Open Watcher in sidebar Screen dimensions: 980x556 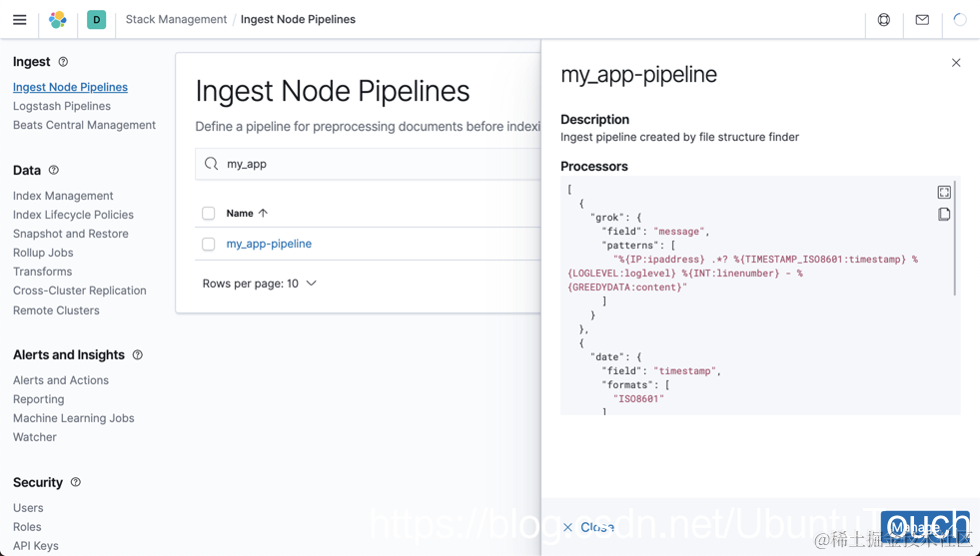(x=35, y=436)
